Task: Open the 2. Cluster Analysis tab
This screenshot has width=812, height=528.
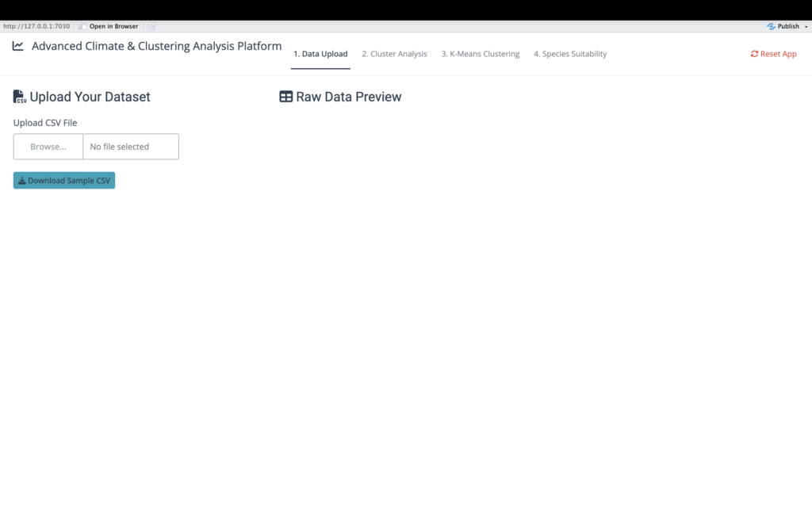Action: (x=394, y=54)
